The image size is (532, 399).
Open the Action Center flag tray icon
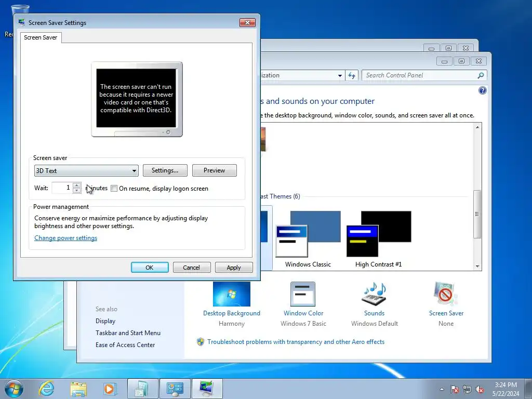455,389
